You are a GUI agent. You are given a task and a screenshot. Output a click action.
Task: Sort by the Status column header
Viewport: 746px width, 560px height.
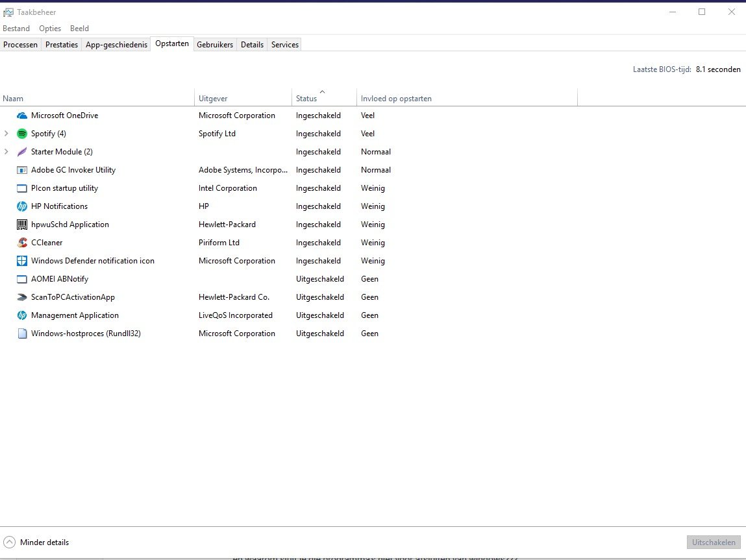pos(325,99)
